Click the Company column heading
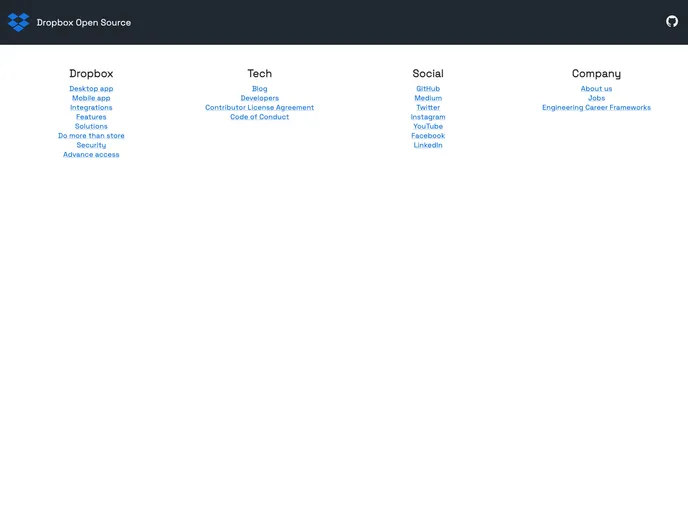Screen dimensions: 688x512 click(596, 74)
